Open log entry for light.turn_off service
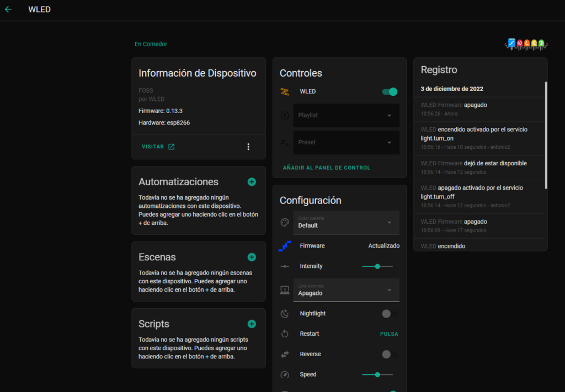Image resolution: width=565 pixels, height=392 pixels. 479,196
